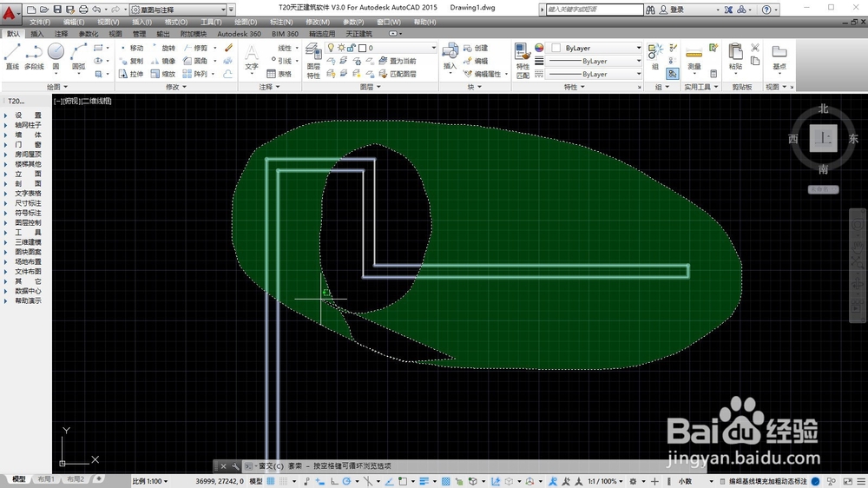Click the 置为当前 layer icon

[x=398, y=61]
